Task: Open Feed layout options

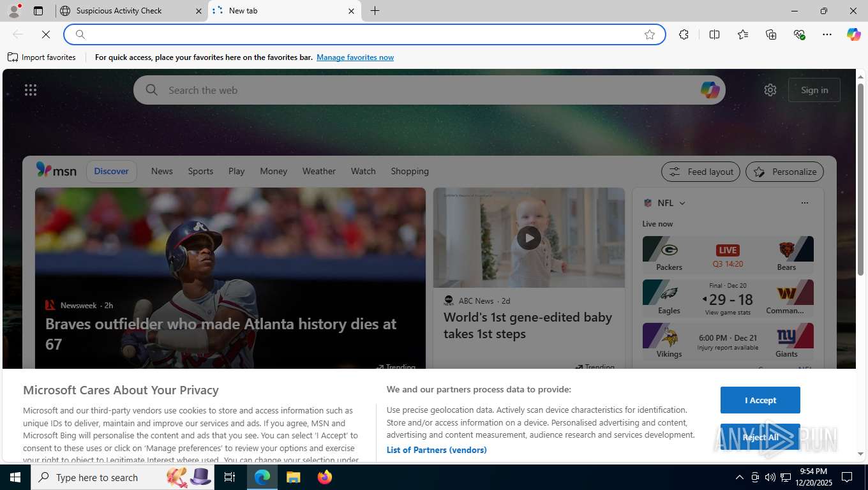Action: 701,172
